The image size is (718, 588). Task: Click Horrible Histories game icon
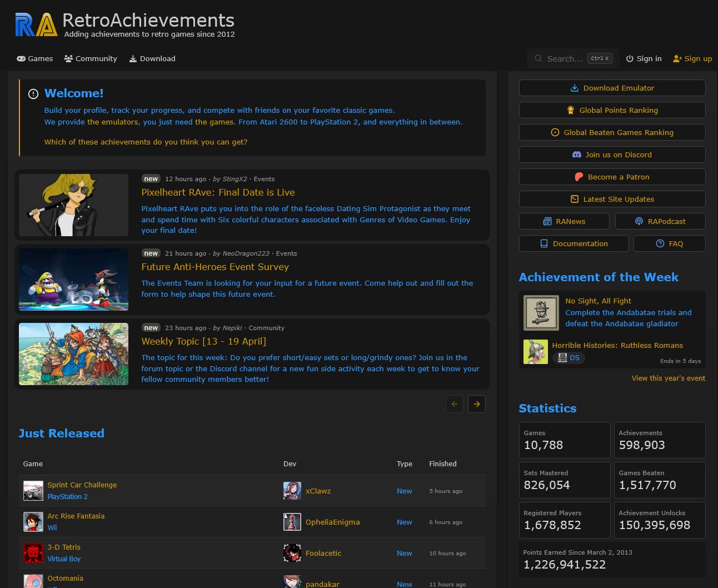click(x=535, y=352)
